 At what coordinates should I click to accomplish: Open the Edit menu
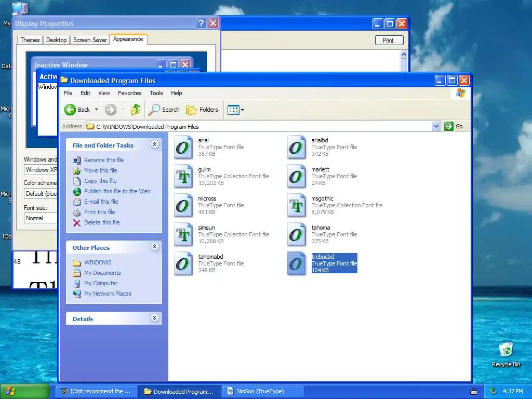[x=85, y=93]
